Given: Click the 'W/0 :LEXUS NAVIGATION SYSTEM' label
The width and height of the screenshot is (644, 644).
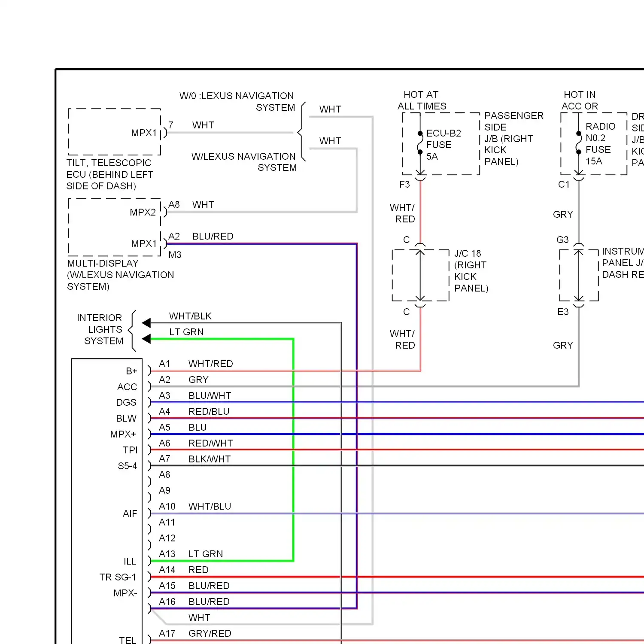Looking at the screenshot, I should [237, 102].
